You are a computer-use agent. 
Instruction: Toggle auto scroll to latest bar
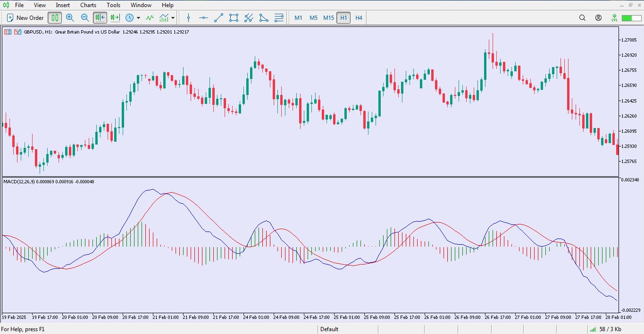pyautogui.click(x=100, y=18)
